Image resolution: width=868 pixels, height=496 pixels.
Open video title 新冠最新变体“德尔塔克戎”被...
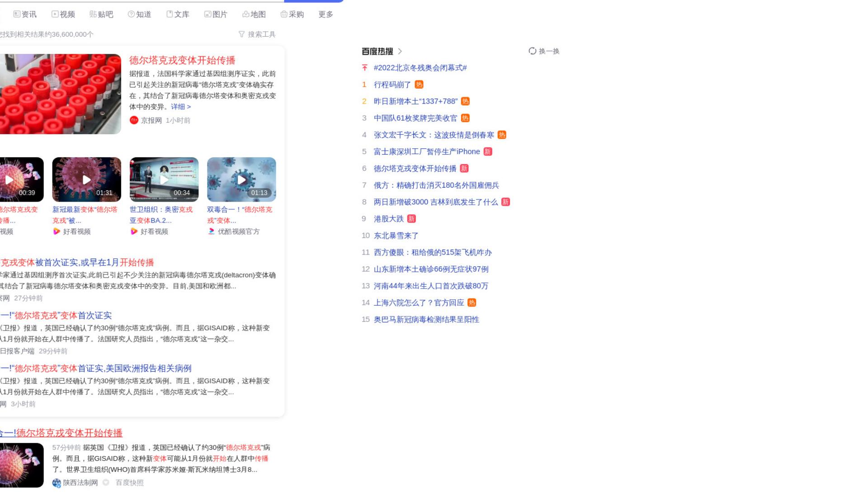tap(85, 215)
